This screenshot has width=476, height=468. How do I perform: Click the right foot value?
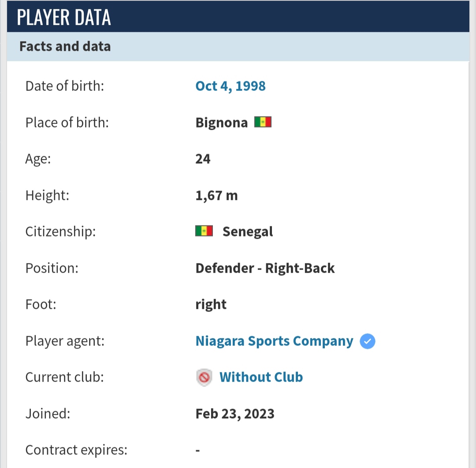pos(211,305)
